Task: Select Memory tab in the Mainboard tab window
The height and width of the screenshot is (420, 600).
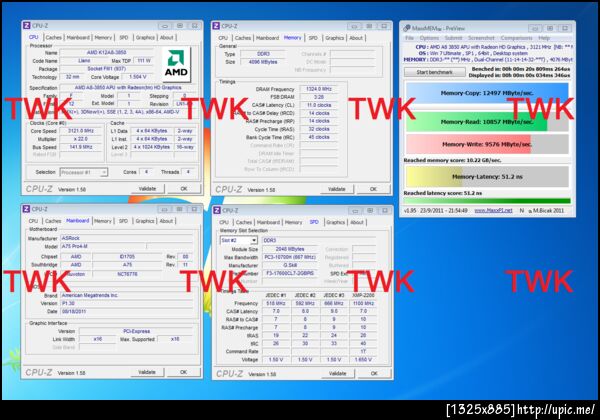Action: click(x=103, y=221)
